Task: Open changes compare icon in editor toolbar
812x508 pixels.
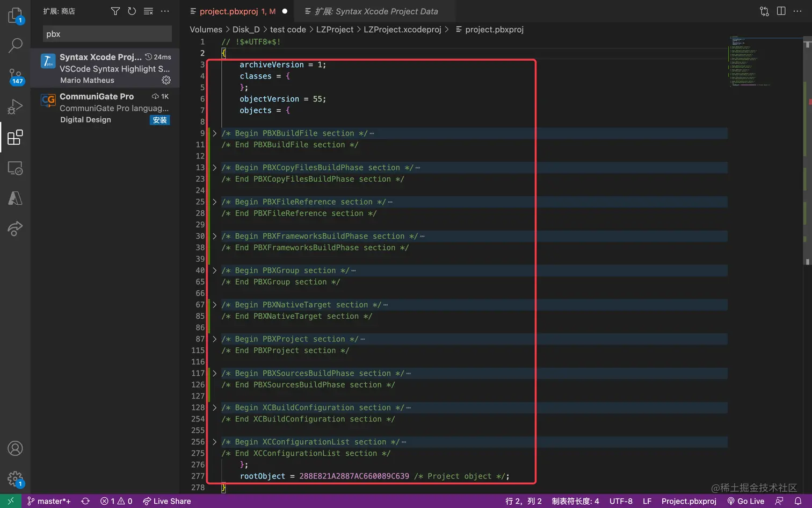Action: pos(764,11)
